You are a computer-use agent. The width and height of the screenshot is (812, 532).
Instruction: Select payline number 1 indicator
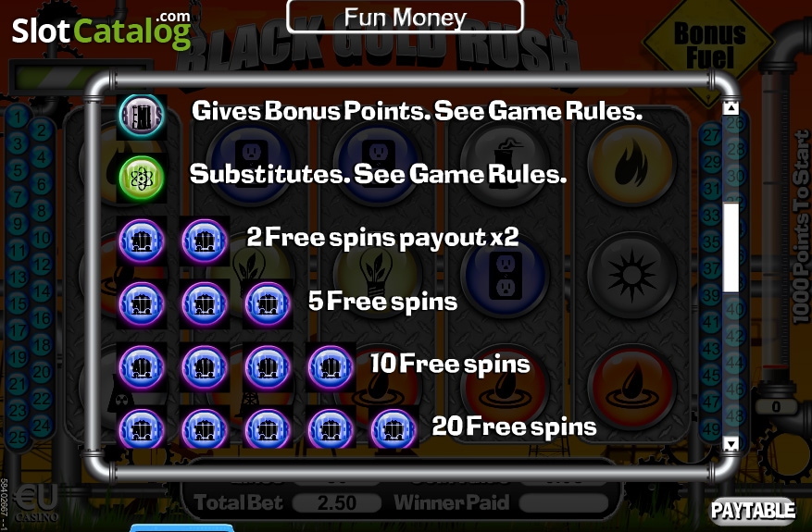pos(17,117)
